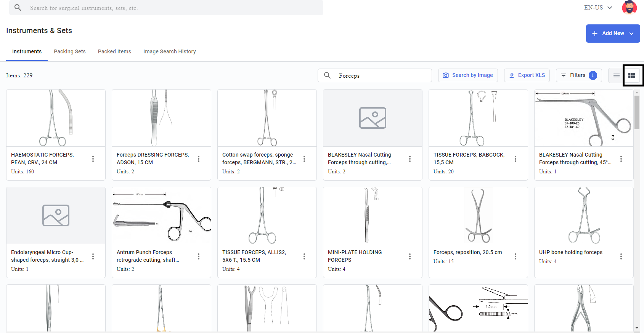Open three-dot menu for Cotton swap forceps
Image resolution: width=644 pixels, height=333 pixels.
click(x=304, y=159)
